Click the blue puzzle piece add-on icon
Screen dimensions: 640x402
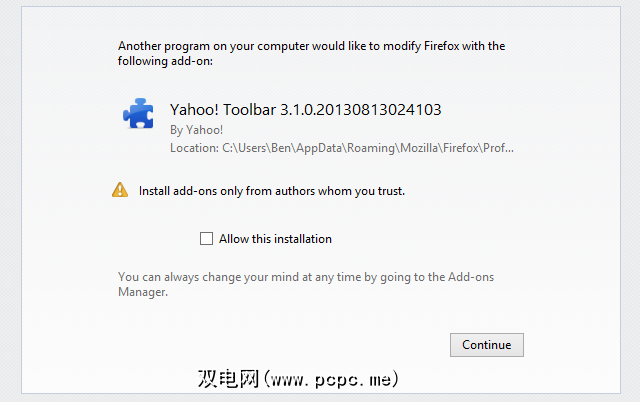(x=138, y=114)
